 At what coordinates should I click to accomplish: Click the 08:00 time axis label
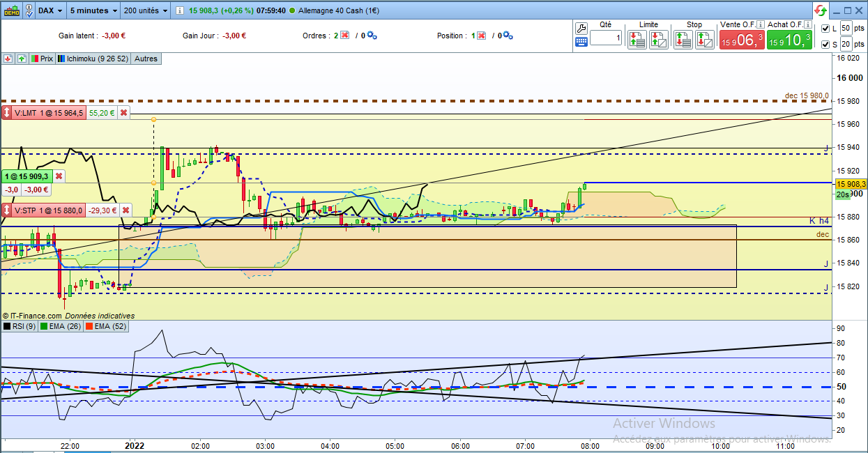pos(591,446)
